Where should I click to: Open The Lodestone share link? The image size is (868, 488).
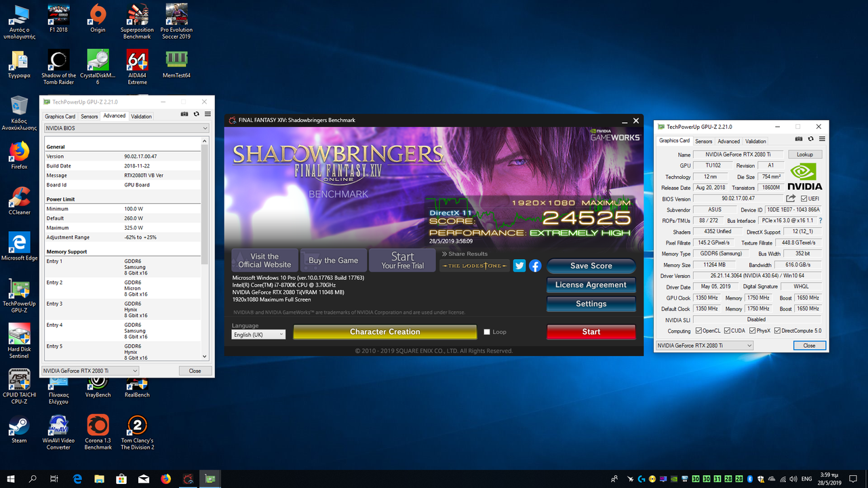(x=475, y=266)
